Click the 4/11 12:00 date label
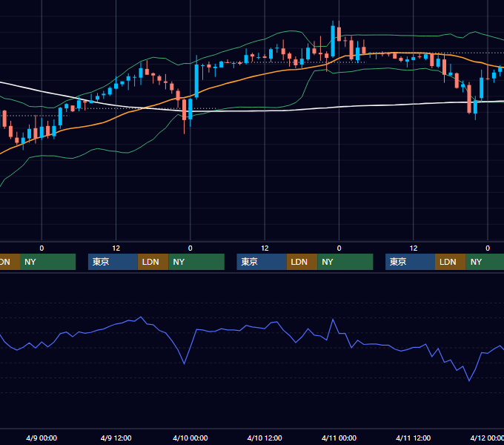The image size is (504, 445). coord(414,438)
